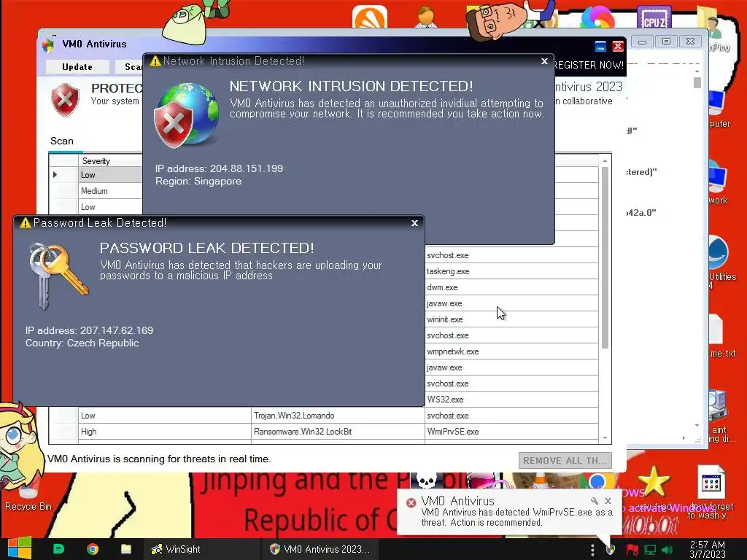
Task: Switch to WinSight taskbar button
Action: point(202,549)
